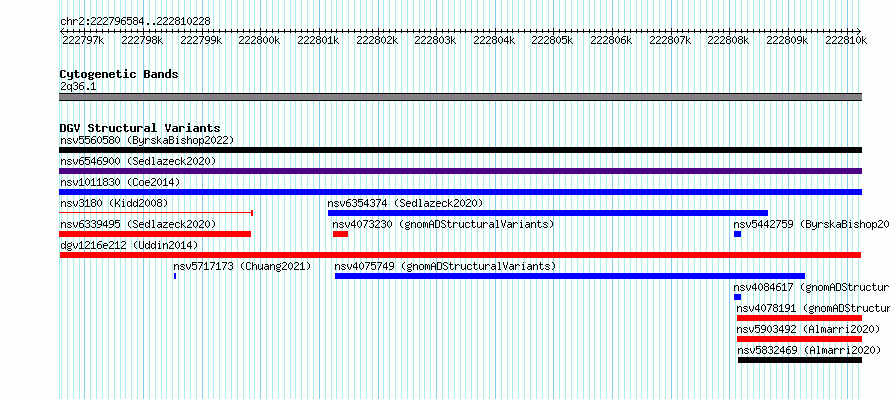Open the nsv3180 (Kidd2008) label
This screenshot has height=399, width=890.
[114, 203]
